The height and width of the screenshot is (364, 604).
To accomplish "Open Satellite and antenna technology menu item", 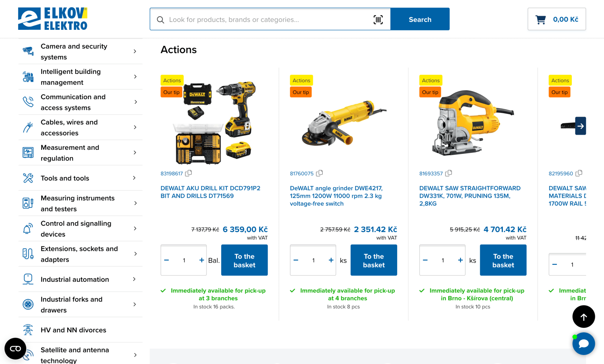I will tap(75, 355).
